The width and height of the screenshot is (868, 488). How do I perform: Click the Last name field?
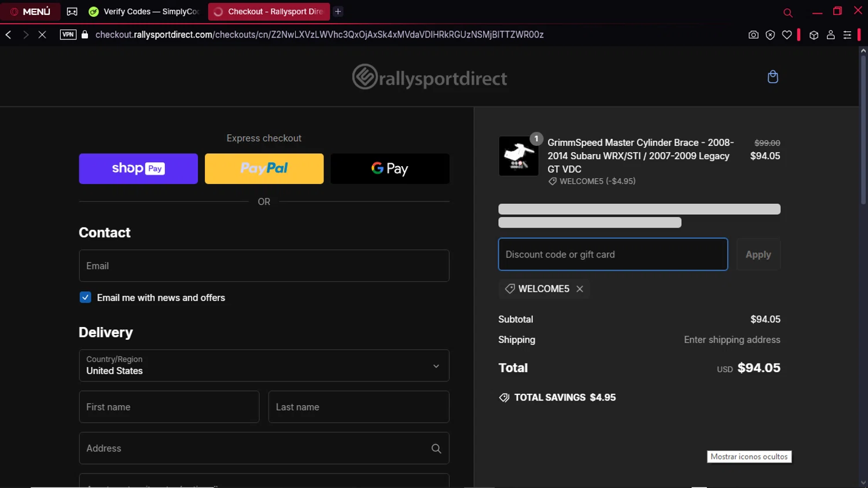tap(359, 407)
